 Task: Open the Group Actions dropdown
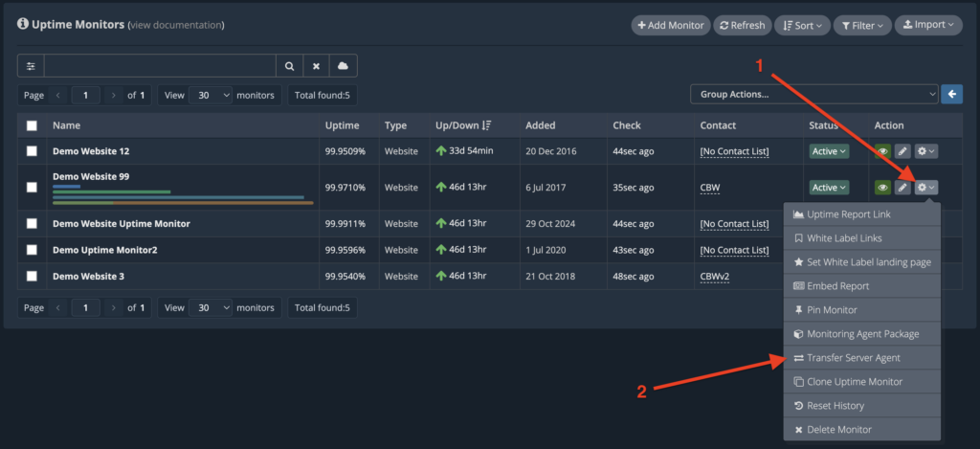(x=814, y=95)
